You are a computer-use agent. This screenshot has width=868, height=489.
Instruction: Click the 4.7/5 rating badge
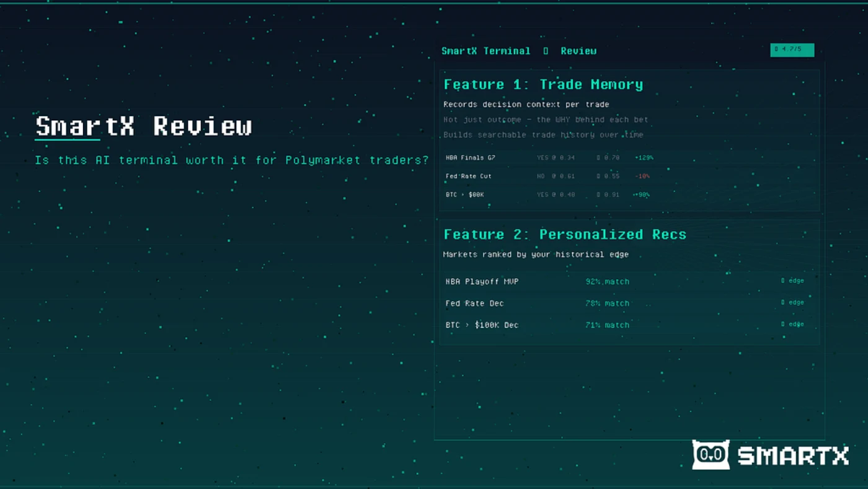(x=792, y=50)
